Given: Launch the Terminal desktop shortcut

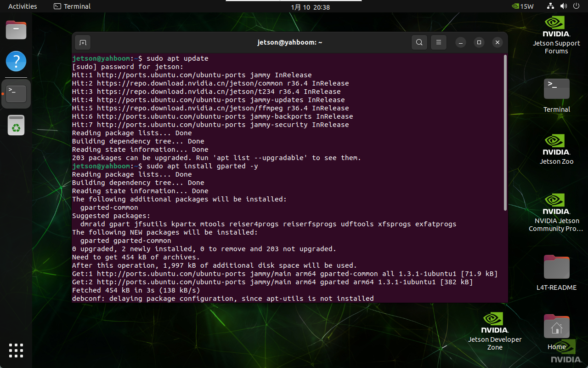Looking at the screenshot, I should 556,94.
